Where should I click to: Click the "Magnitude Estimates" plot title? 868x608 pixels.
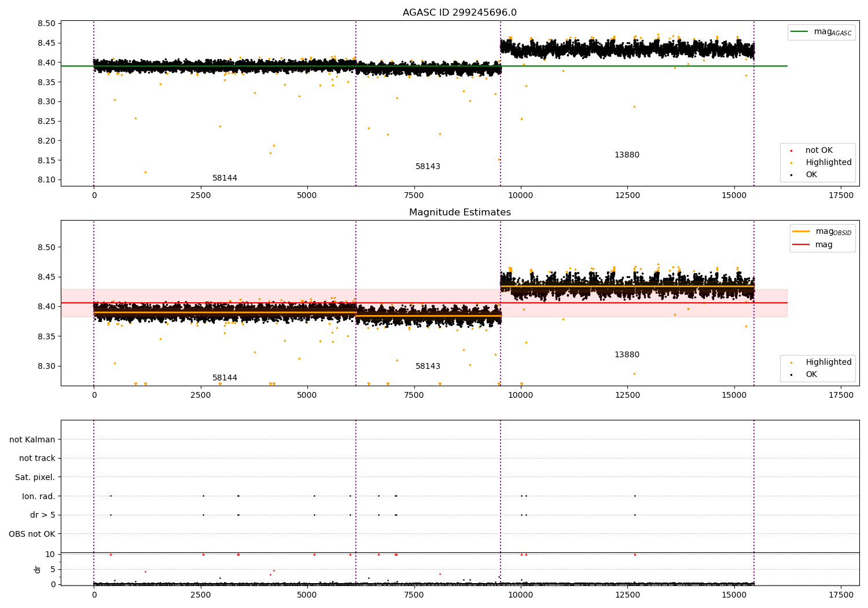pyautogui.click(x=459, y=213)
